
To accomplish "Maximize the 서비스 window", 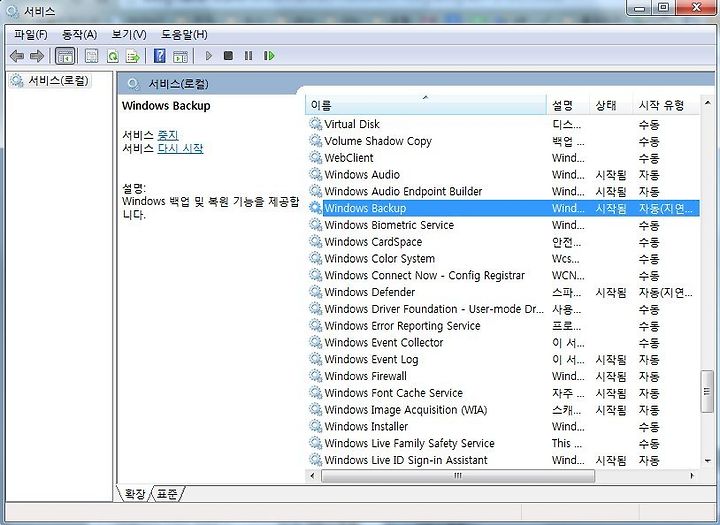I will (663, 8).
